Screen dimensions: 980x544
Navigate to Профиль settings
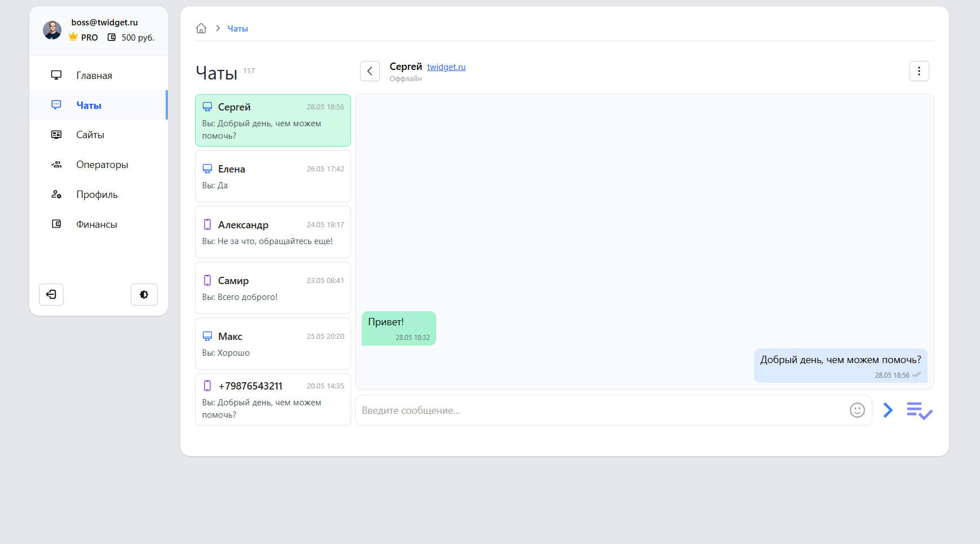[x=97, y=194]
